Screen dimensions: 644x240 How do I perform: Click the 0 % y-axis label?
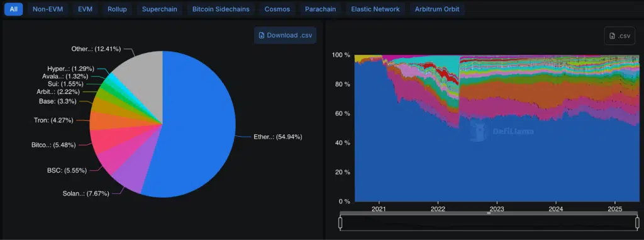click(344, 202)
